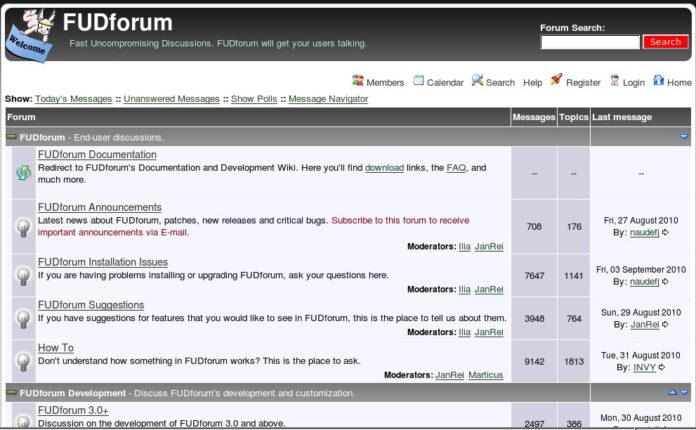Image resolution: width=696 pixels, height=430 pixels.
Task: Click the up arrow in FUDforum Development header
Action: click(x=672, y=392)
